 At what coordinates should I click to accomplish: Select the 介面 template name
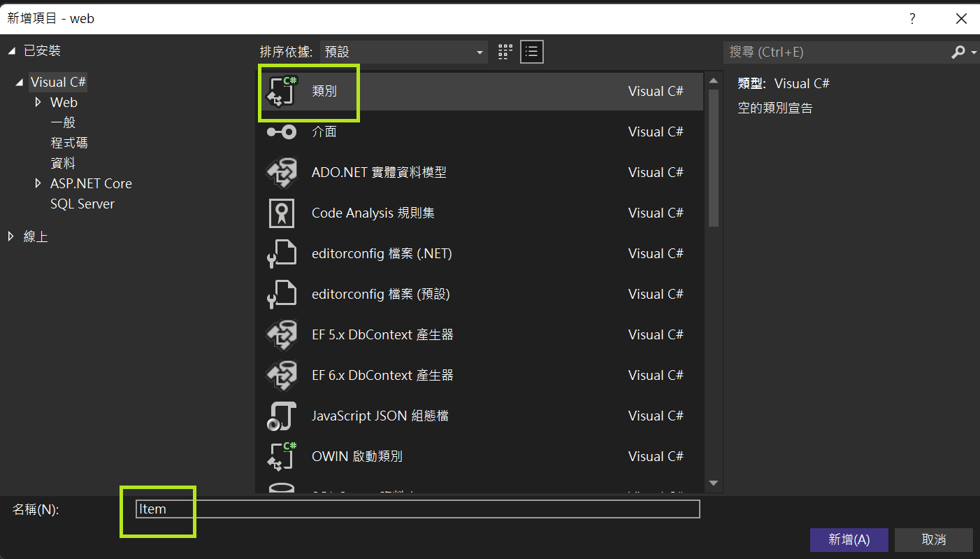click(x=324, y=132)
